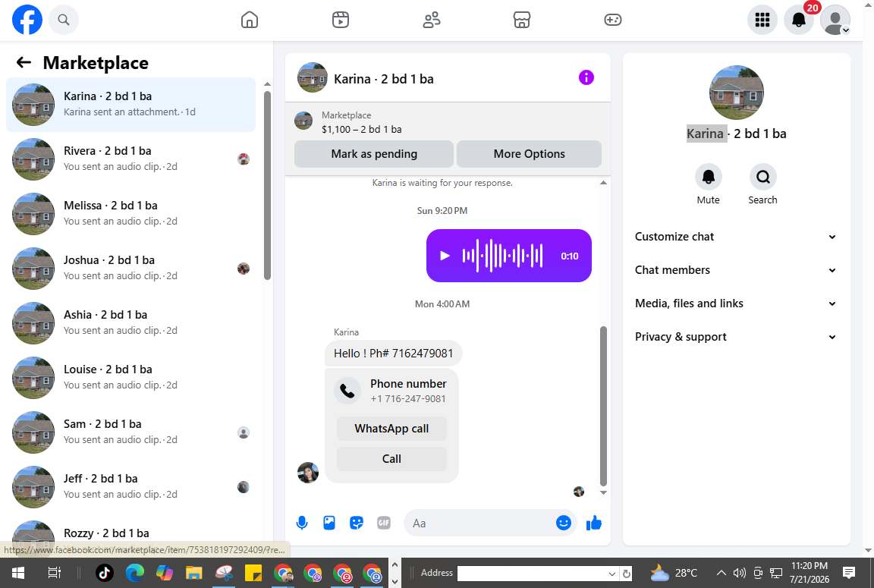
Task: Open File Explorer taskbar icon
Action: (194, 573)
